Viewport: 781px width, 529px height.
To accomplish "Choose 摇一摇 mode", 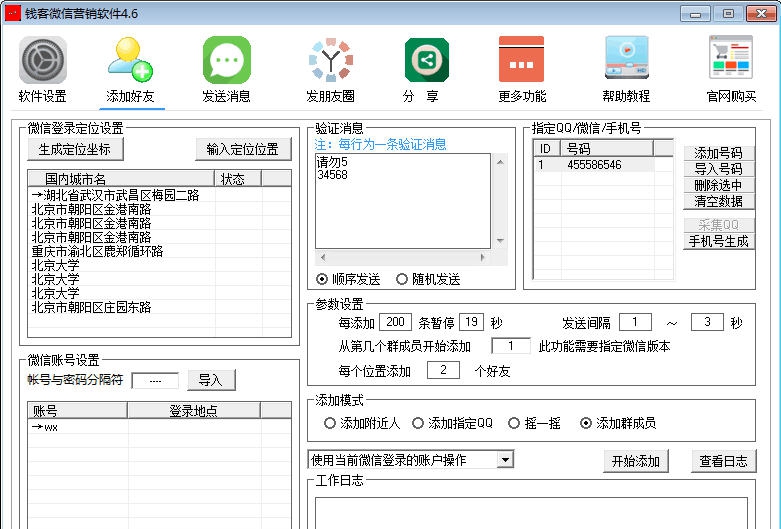I will point(534,423).
